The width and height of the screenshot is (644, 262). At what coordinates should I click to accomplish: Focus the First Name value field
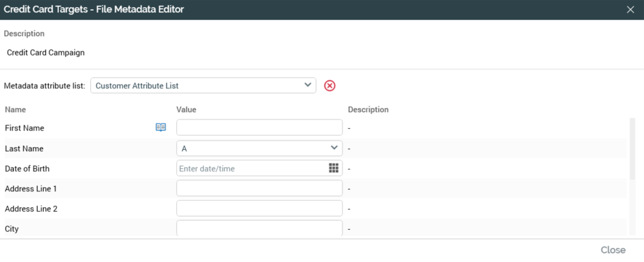click(259, 128)
